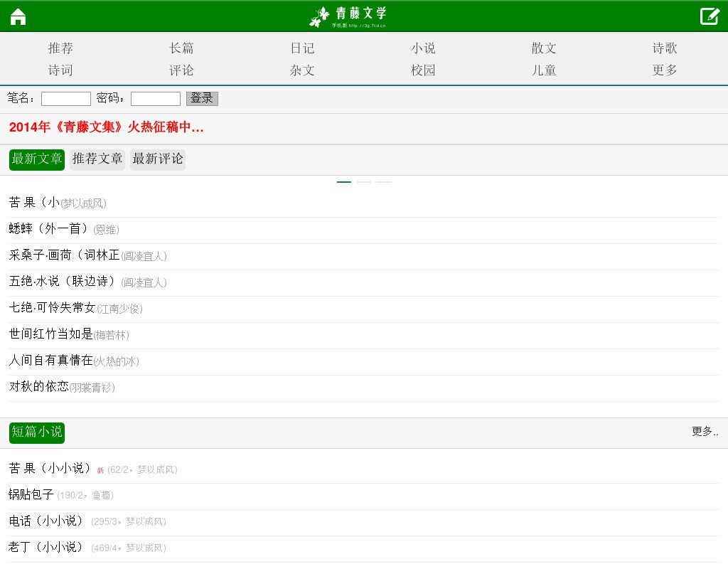Click the compose article pencil icon
Image resolution: width=728 pixels, height=569 pixels.
[709, 16]
